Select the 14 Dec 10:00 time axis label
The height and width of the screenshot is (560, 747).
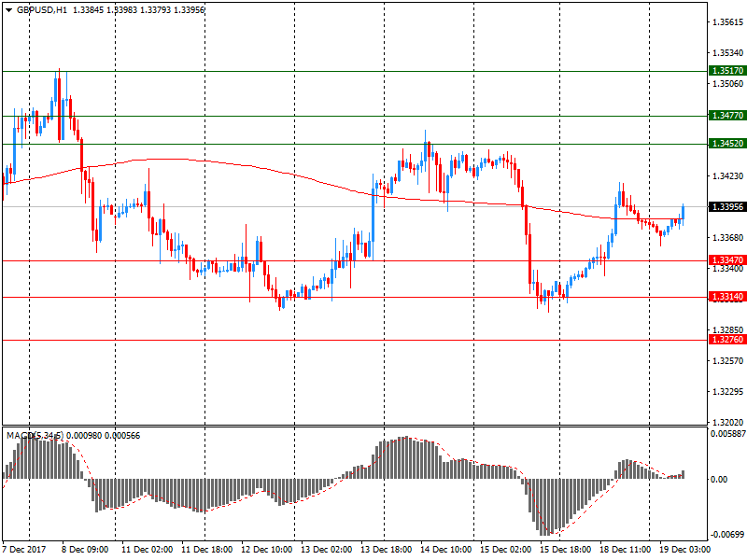coord(446,550)
